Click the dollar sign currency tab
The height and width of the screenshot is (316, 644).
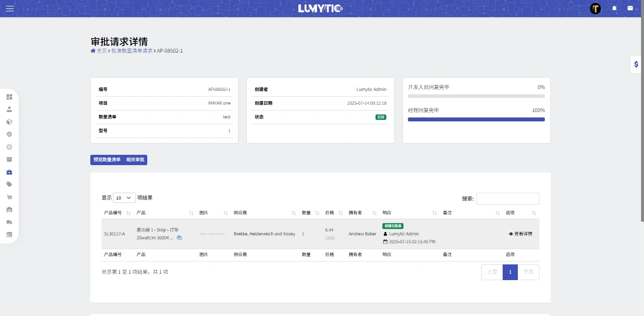pos(636,64)
